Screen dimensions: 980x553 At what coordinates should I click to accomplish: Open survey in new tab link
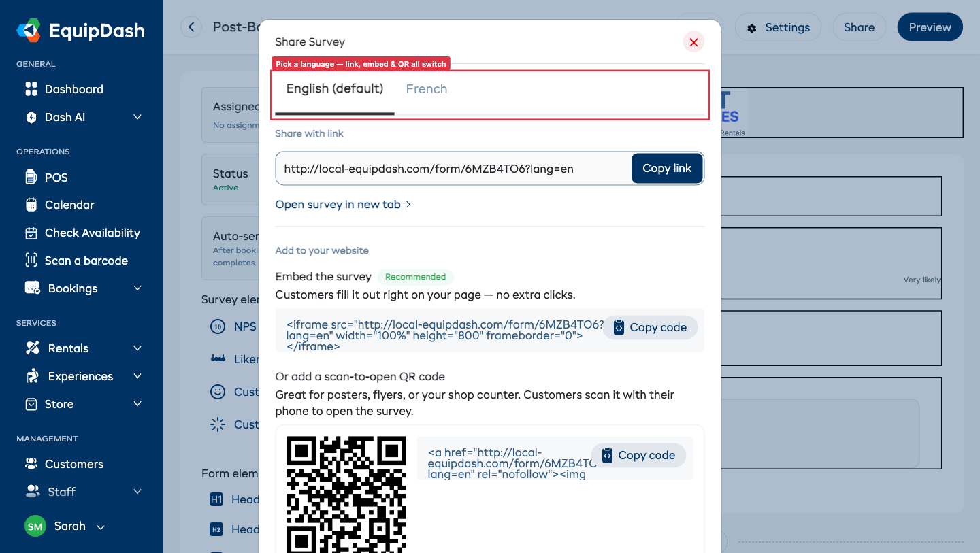343,204
